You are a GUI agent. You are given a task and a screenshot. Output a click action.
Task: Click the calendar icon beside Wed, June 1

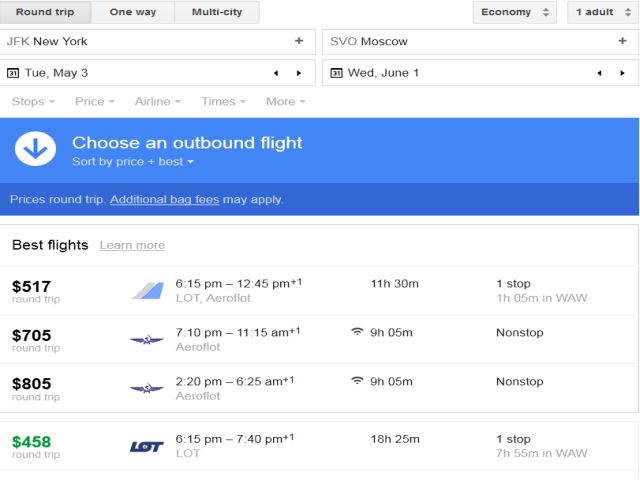(336, 73)
